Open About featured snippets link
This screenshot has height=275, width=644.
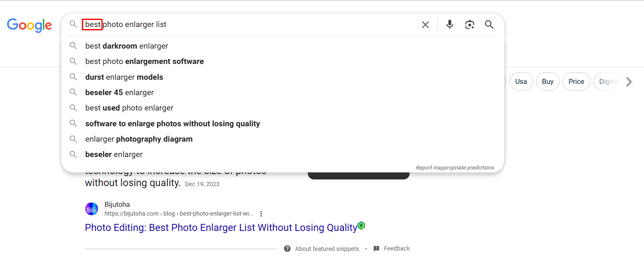(327, 249)
